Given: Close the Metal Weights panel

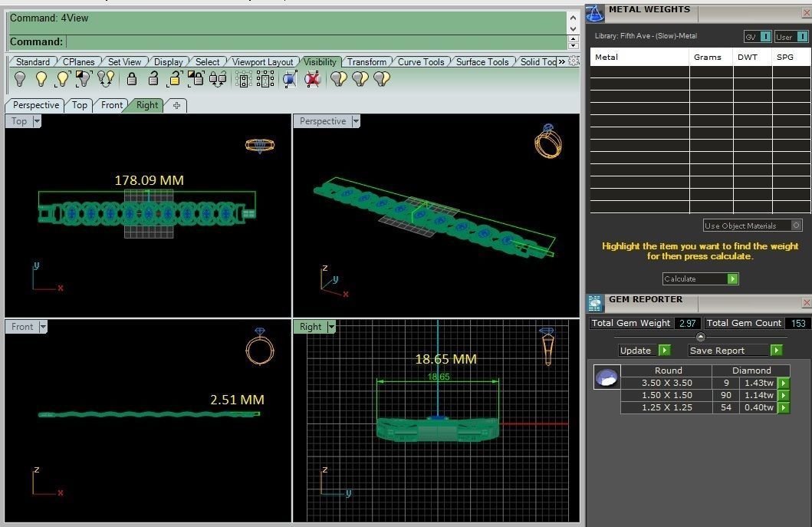Looking at the screenshot, I should (807, 14).
